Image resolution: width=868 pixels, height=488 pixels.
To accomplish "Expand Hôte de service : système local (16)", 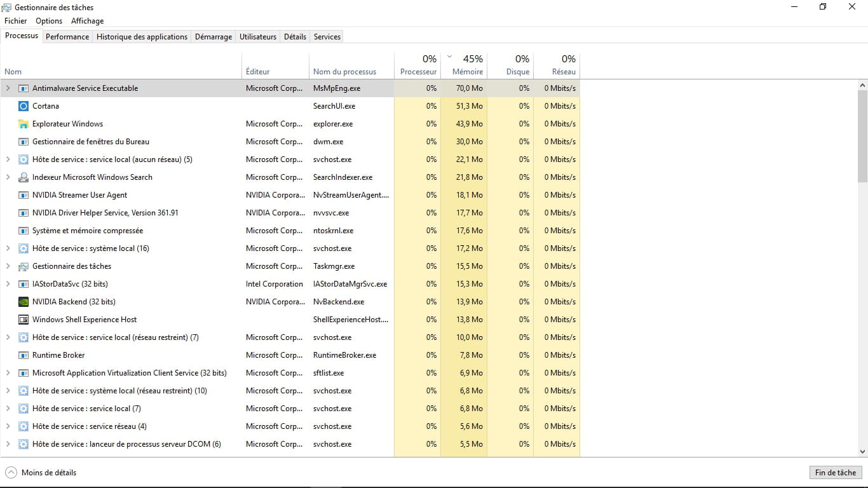I will coord(8,248).
